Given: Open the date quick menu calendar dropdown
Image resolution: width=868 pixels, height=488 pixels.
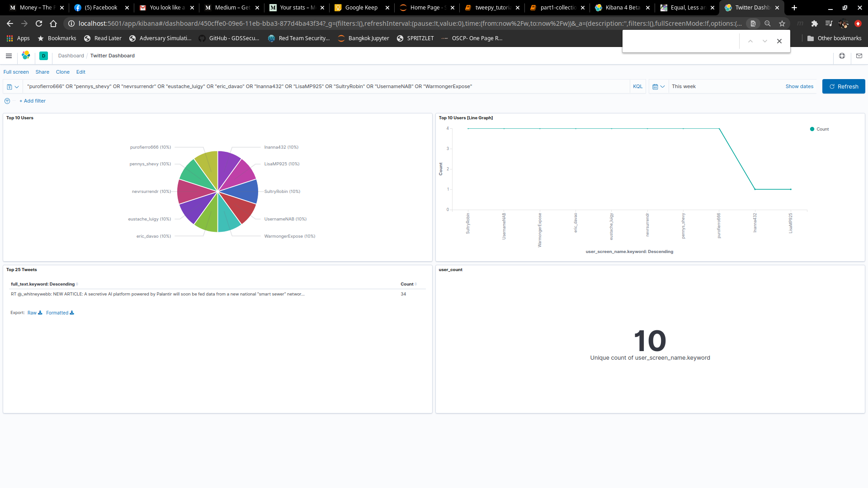Looking at the screenshot, I should [658, 86].
